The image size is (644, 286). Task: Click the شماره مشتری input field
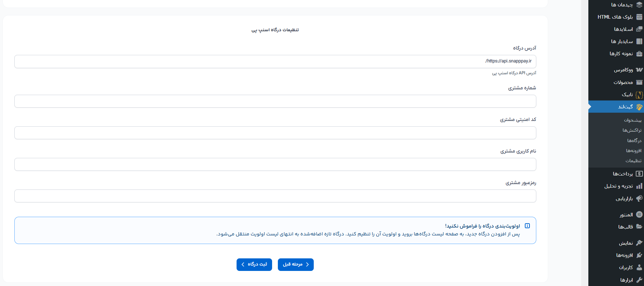[x=275, y=101]
